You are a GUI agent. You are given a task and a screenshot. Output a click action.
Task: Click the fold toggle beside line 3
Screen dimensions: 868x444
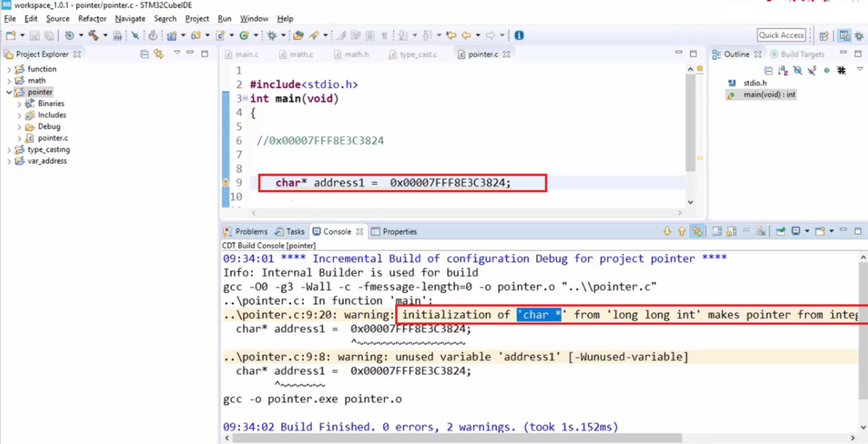[x=245, y=99]
